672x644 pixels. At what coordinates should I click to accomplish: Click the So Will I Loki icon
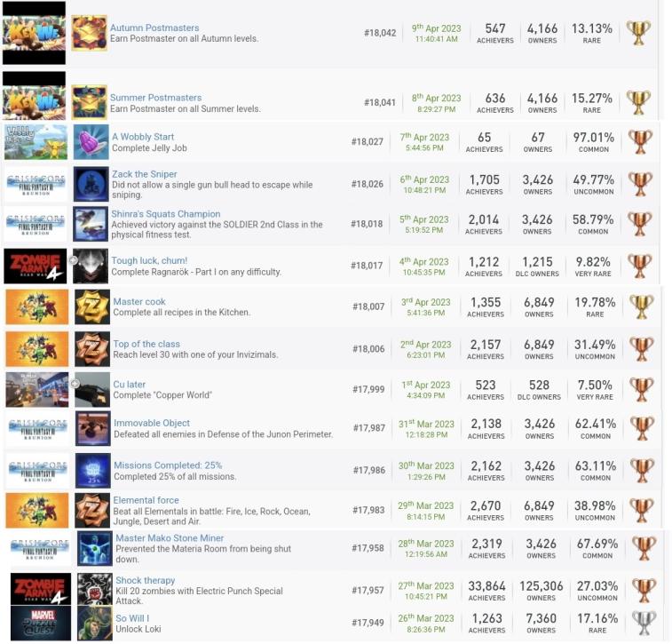tap(94, 623)
